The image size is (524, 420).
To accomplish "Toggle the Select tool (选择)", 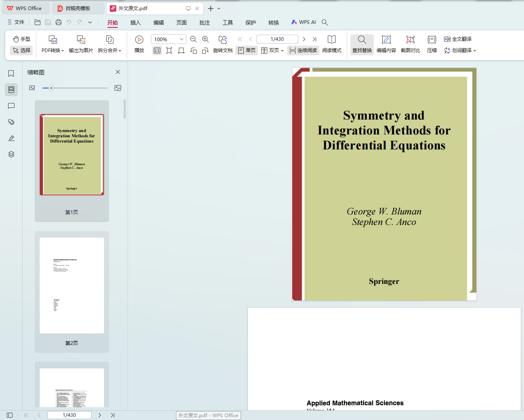I will [x=21, y=50].
